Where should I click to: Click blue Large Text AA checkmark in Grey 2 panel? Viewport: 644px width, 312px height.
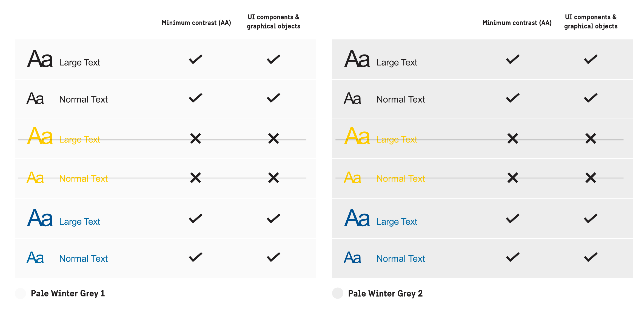(512, 218)
